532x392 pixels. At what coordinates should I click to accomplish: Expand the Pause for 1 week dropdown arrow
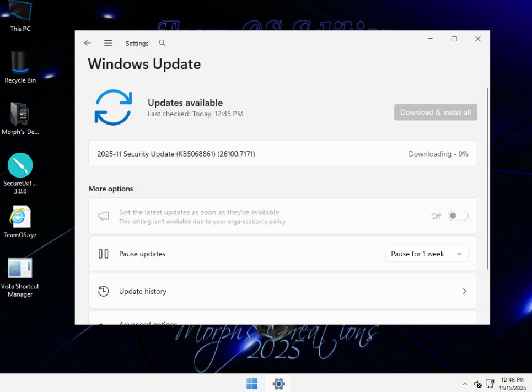(459, 254)
